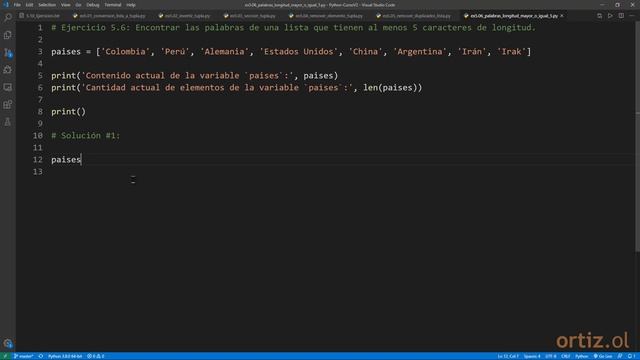Viewport: 640px width, 360px height.
Task: Go to line via Ln, Col indicator
Action: click(508, 356)
